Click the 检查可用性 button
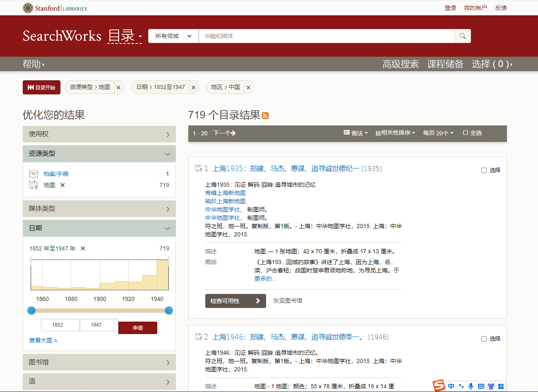 pos(235,301)
